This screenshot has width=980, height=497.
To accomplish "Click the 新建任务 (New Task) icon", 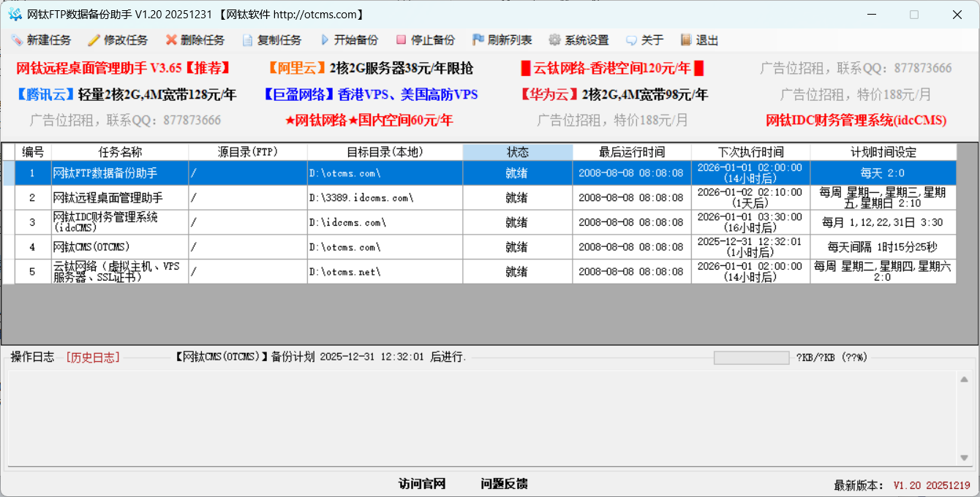I will (16, 40).
